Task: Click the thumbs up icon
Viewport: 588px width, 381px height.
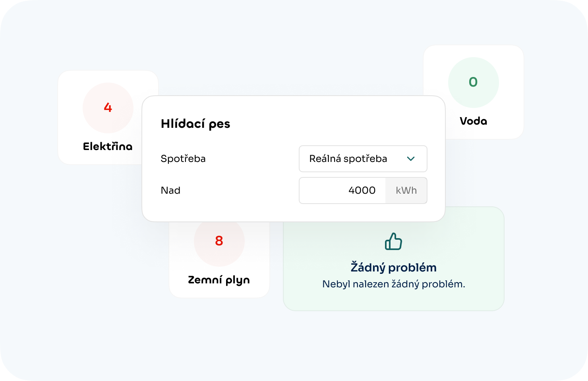Action: 393,241
